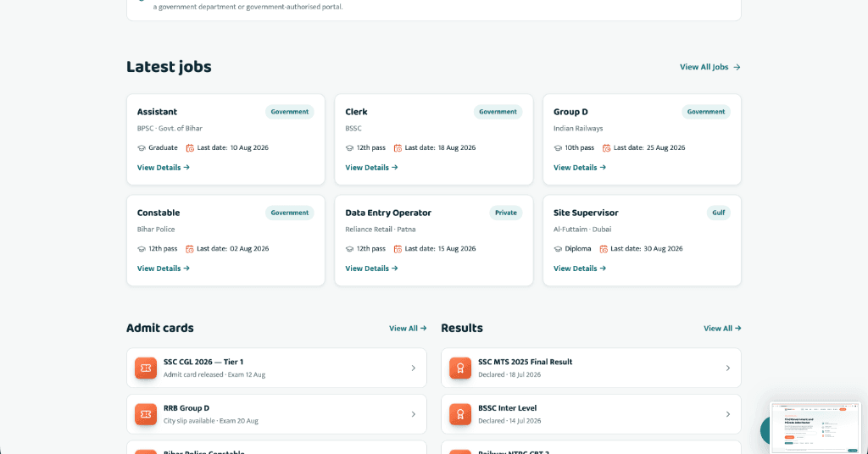Open the Assistant job card title

coord(157,112)
